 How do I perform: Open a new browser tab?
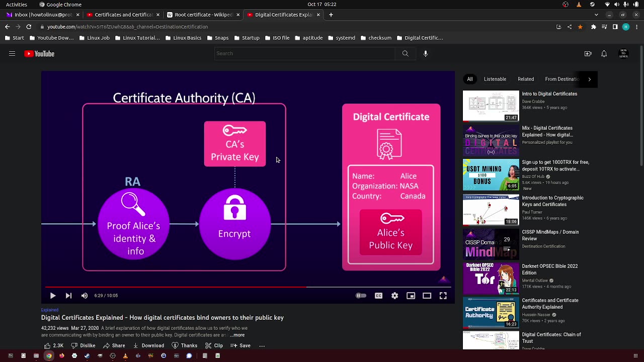point(331,15)
